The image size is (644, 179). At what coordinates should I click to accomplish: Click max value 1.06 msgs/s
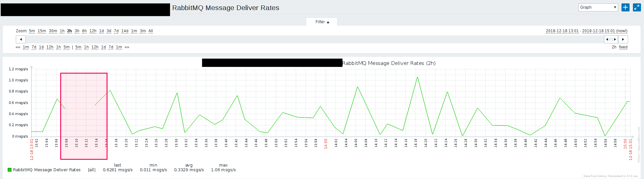click(x=223, y=170)
